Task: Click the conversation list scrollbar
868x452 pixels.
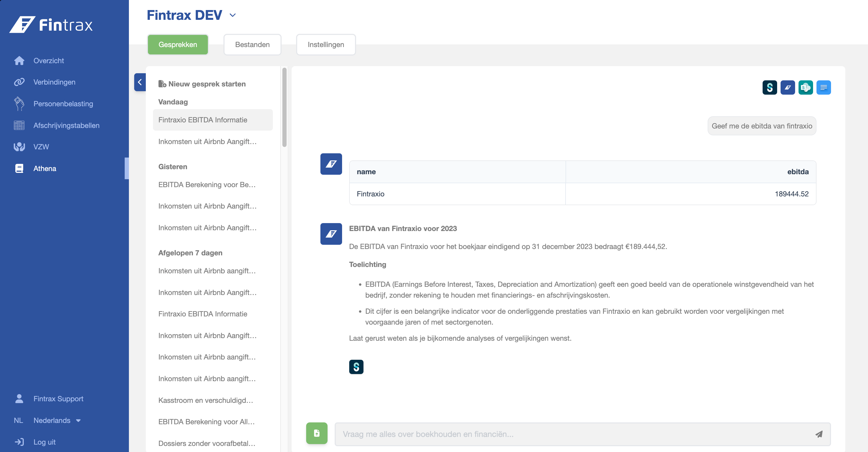Action: pos(284,107)
